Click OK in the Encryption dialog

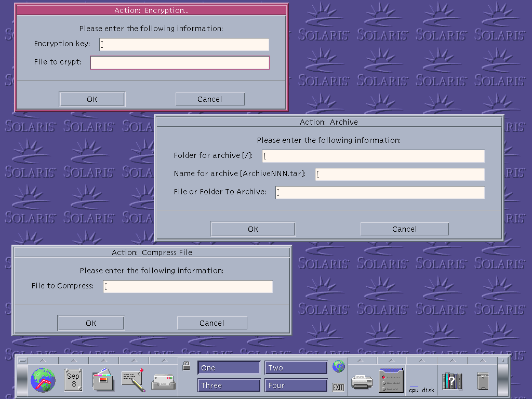click(92, 99)
